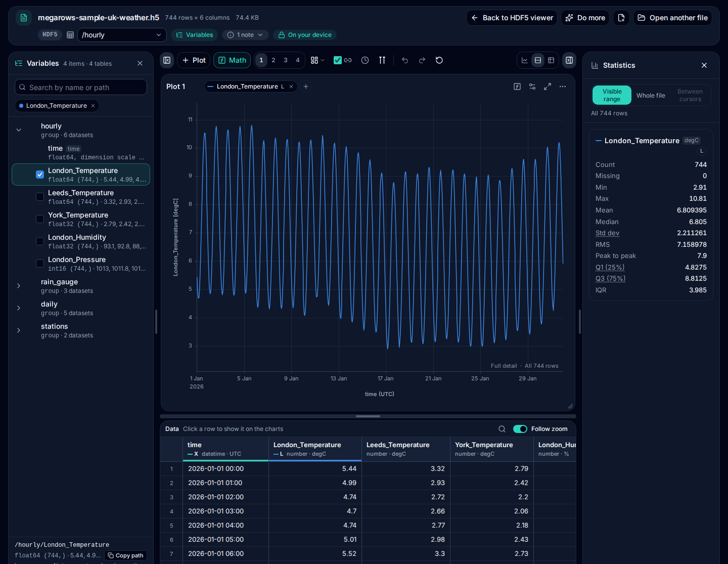
Task: Check the London_Pressure dataset checkbox
Action: tap(40, 264)
